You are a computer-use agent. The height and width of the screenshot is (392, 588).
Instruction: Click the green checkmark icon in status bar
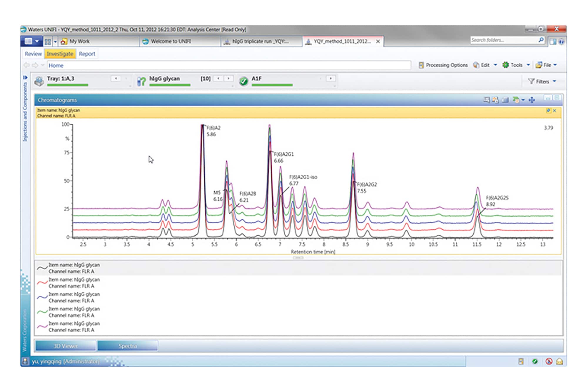(535, 361)
